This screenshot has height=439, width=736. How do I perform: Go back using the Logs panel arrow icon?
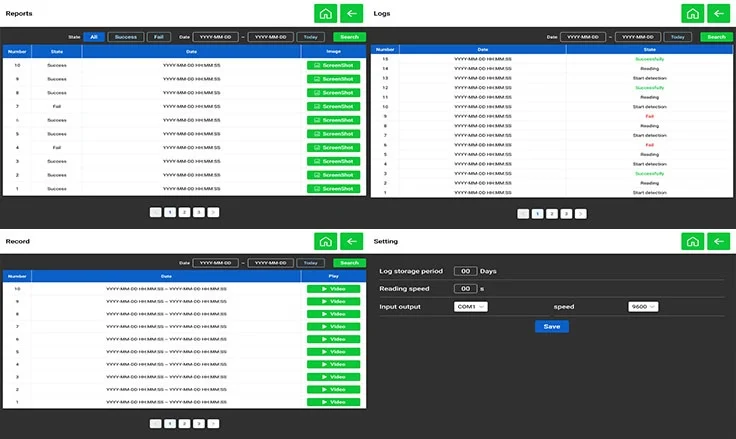719,13
